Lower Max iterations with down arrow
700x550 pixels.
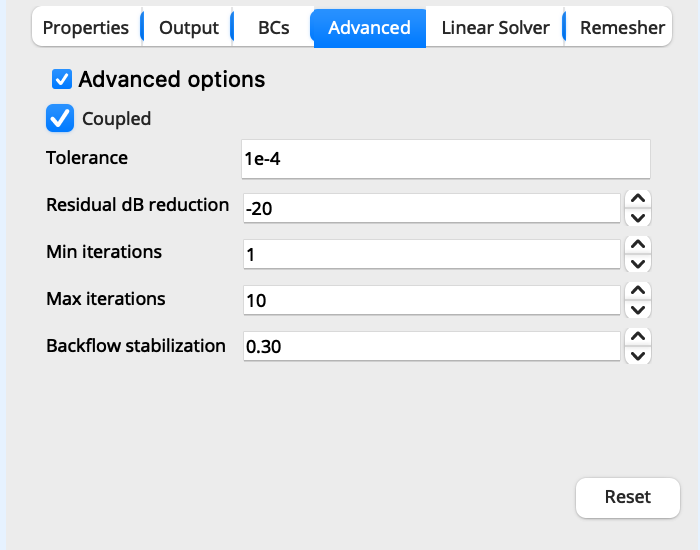638,309
